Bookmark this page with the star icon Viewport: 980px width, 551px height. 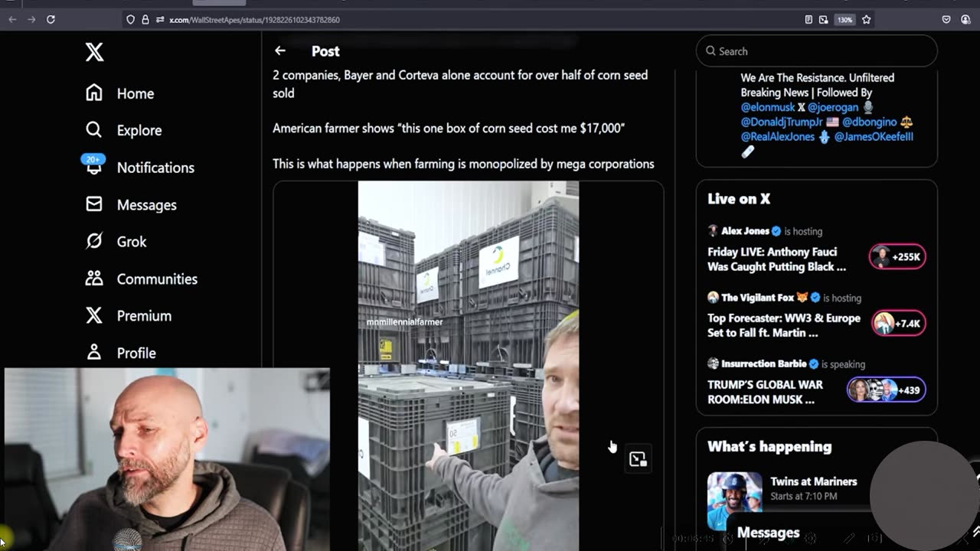(x=867, y=19)
